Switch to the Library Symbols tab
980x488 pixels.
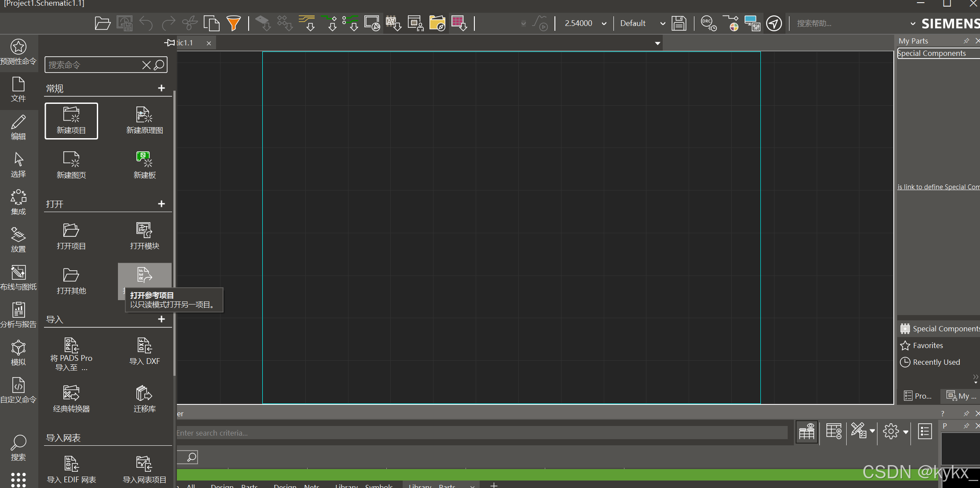pyautogui.click(x=363, y=485)
